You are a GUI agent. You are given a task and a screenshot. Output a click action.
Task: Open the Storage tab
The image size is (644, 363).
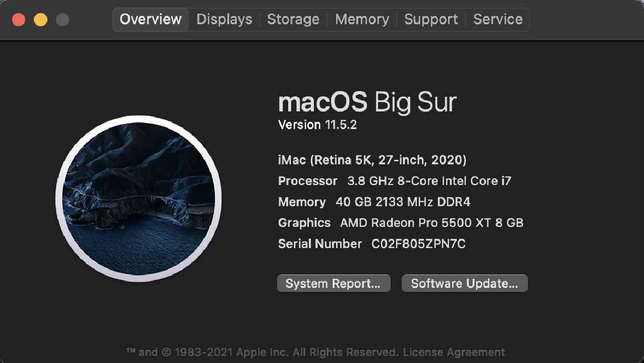[293, 20]
